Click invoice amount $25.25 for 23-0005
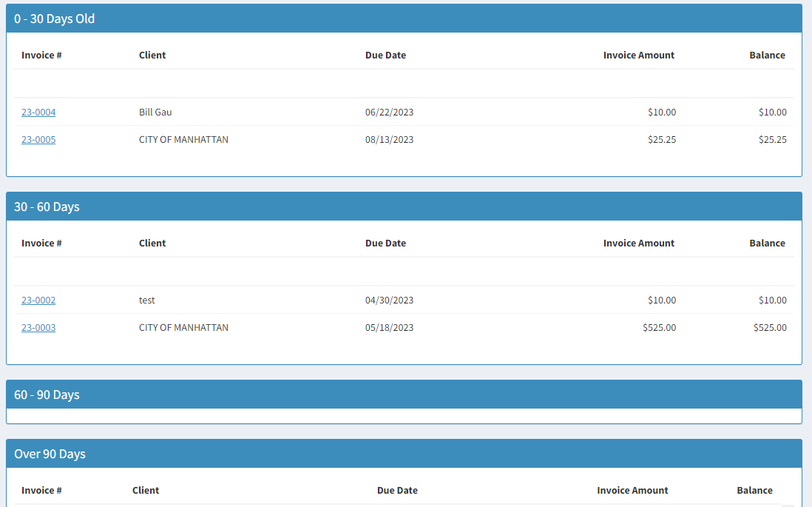The height and width of the screenshot is (507, 812). tap(662, 139)
